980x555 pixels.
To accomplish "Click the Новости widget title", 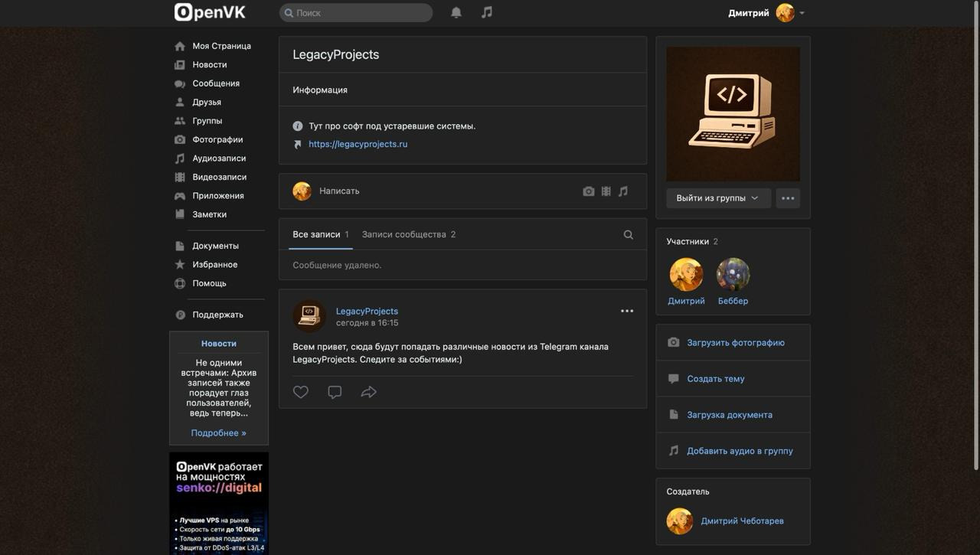I will (219, 344).
